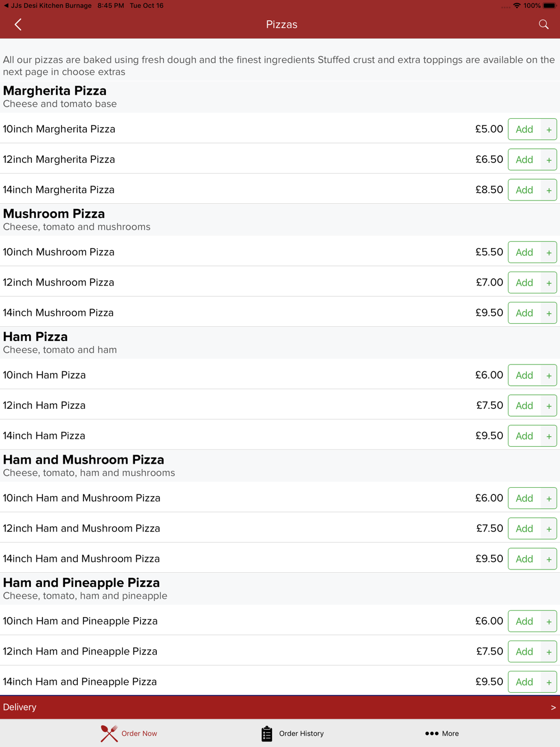Add 10inch Ham and Mushroom Pizza
560x747 pixels.
(524, 498)
